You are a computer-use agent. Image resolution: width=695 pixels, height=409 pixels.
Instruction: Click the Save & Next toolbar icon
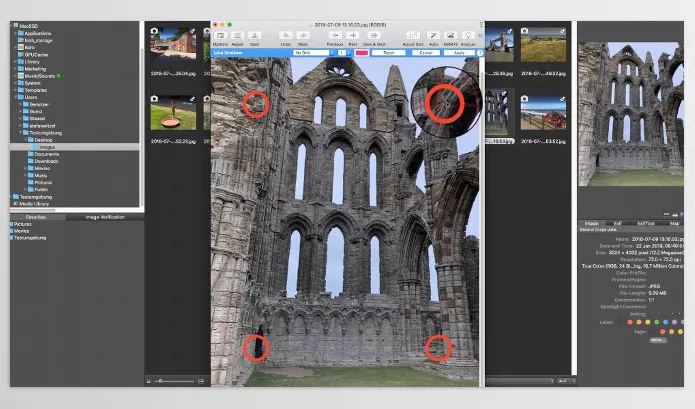pos(374,35)
